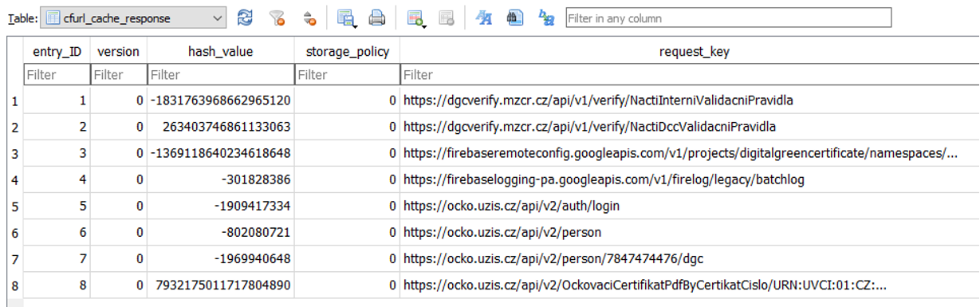The width and height of the screenshot is (980, 307).
Task: Clear all filters icon
Action: click(x=277, y=18)
